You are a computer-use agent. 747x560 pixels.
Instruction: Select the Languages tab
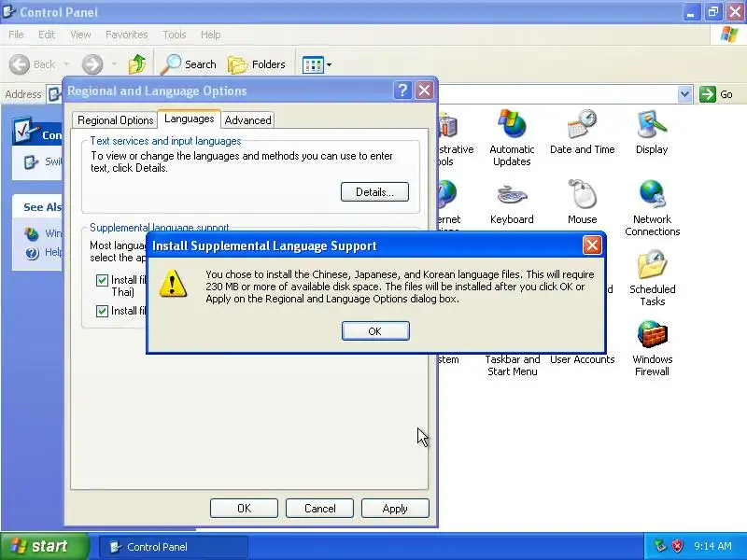(190, 119)
